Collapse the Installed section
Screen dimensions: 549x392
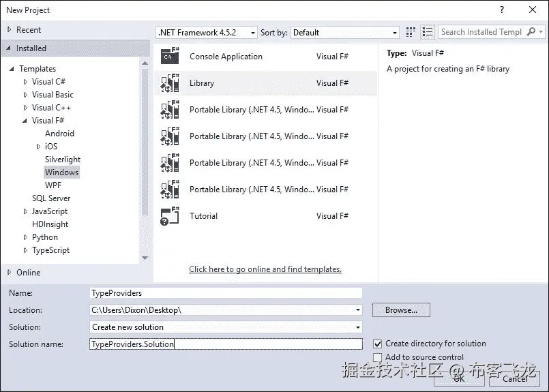tap(9, 48)
